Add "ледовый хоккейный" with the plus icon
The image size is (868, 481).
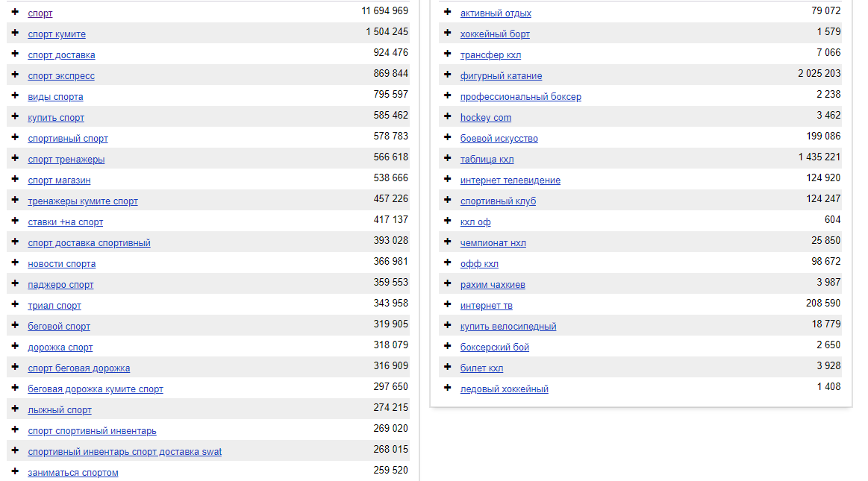447,389
